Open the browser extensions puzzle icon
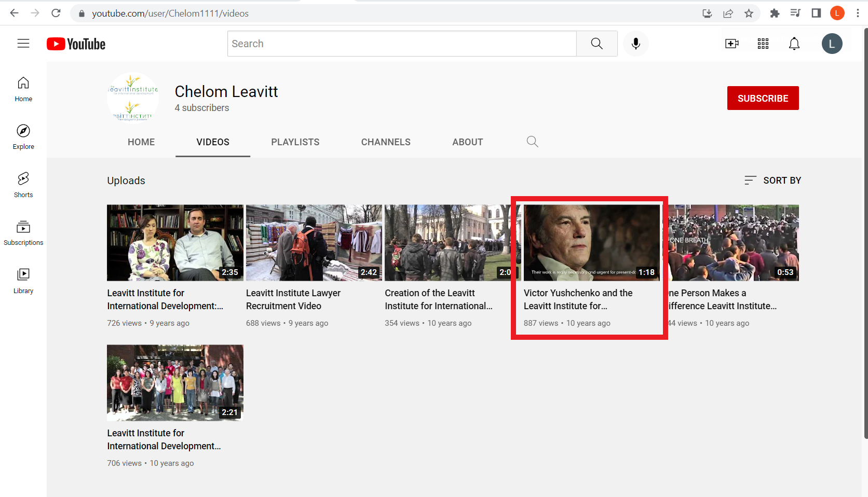868x497 pixels. (x=775, y=13)
